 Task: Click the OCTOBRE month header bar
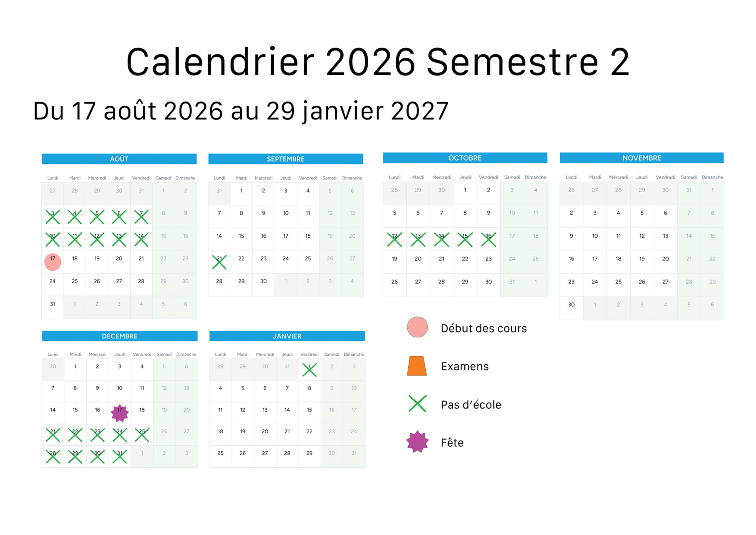pos(465,158)
